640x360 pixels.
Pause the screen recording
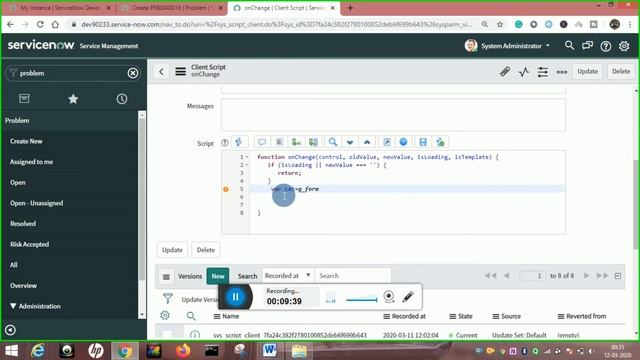236,297
